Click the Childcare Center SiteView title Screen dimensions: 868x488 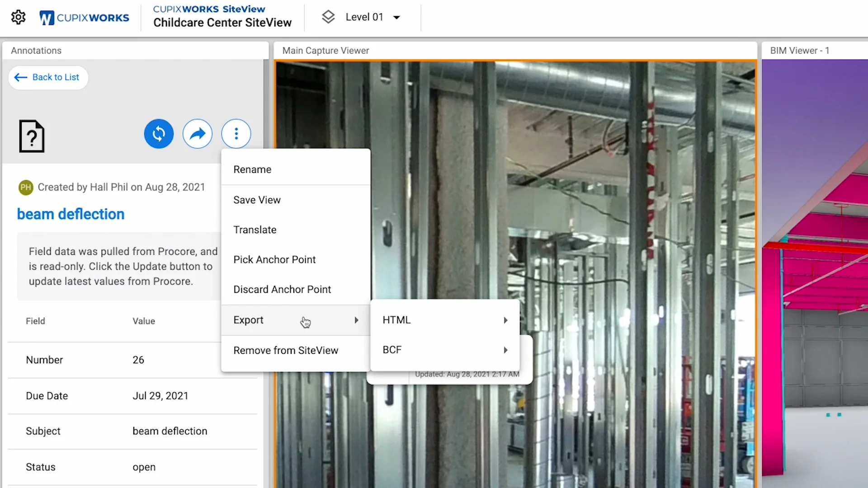(222, 23)
